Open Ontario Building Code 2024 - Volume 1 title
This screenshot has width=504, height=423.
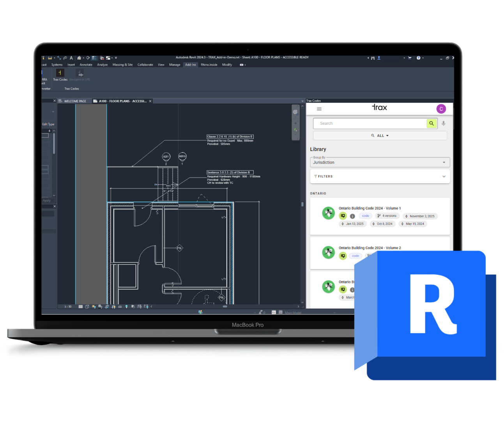[370, 208]
